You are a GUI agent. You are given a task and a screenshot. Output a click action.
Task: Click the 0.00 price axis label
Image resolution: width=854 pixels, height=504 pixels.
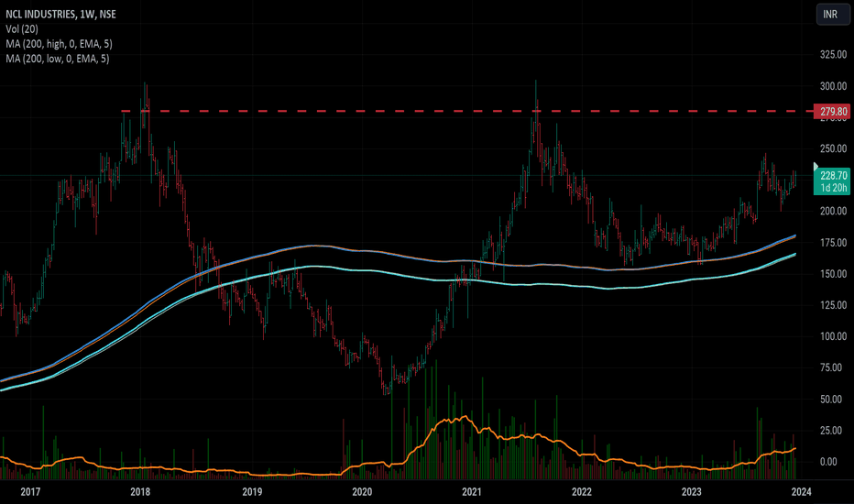(x=828, y=462)
